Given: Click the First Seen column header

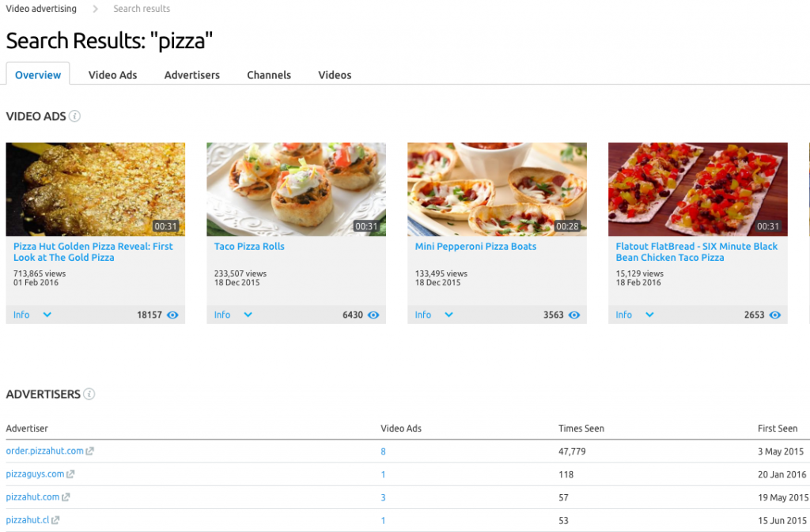Looking at the screenshot, I should (778, 428).
